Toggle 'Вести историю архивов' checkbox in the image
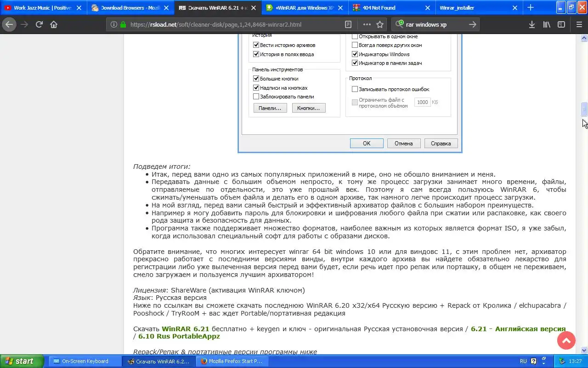588x368 pixels. click(256, 45)
